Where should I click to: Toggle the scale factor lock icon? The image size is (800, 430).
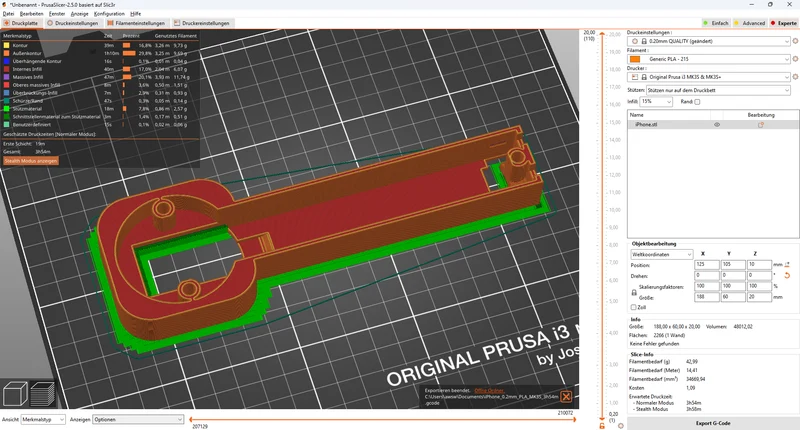(634, 293)
